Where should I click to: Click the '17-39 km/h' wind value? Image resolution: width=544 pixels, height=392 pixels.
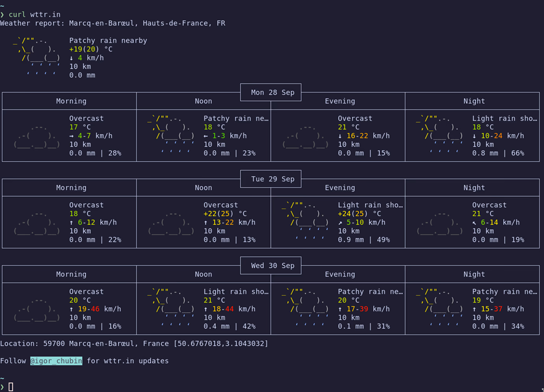point(368,309)
